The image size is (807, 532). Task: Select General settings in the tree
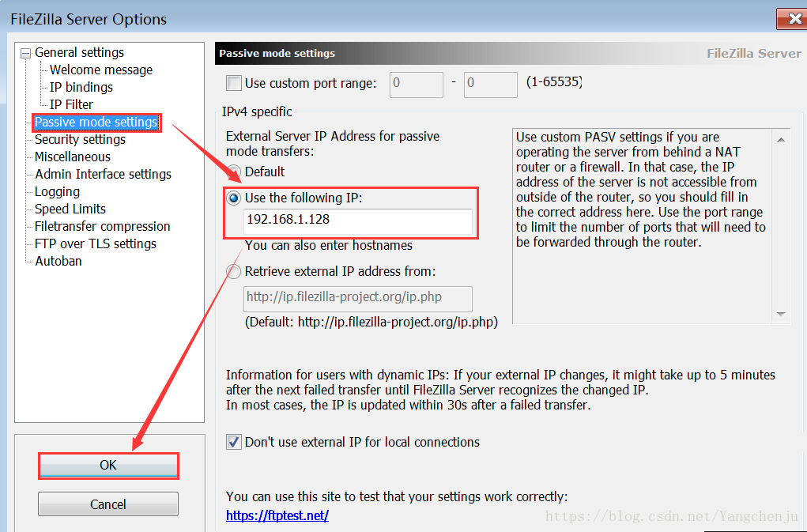(x=79, y=52)
